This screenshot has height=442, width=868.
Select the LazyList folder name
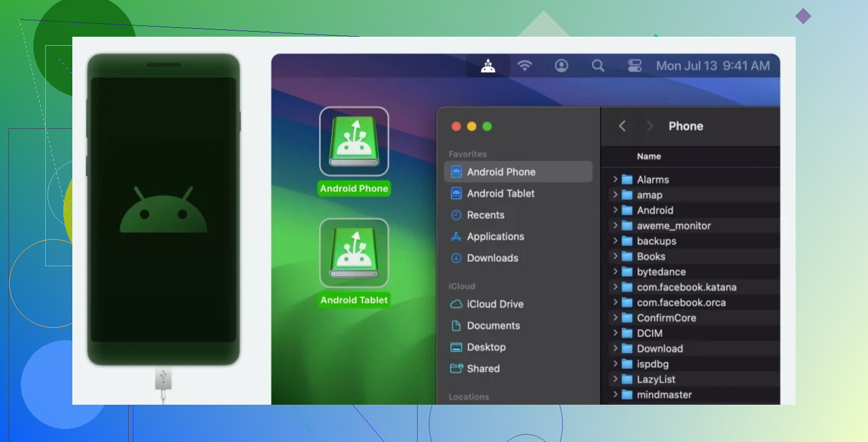coord(656,379)
